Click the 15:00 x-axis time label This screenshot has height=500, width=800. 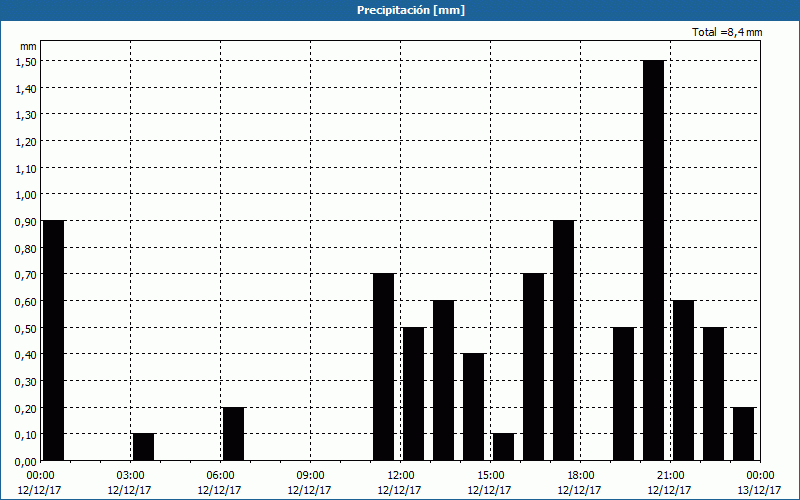pos(490,476)
